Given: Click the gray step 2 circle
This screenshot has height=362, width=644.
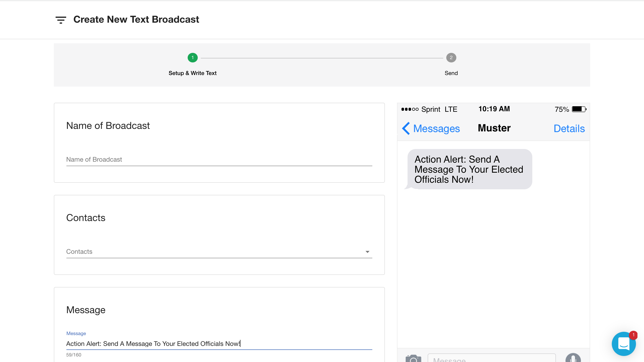Looking at the screenshot, I should coord(451,58).
